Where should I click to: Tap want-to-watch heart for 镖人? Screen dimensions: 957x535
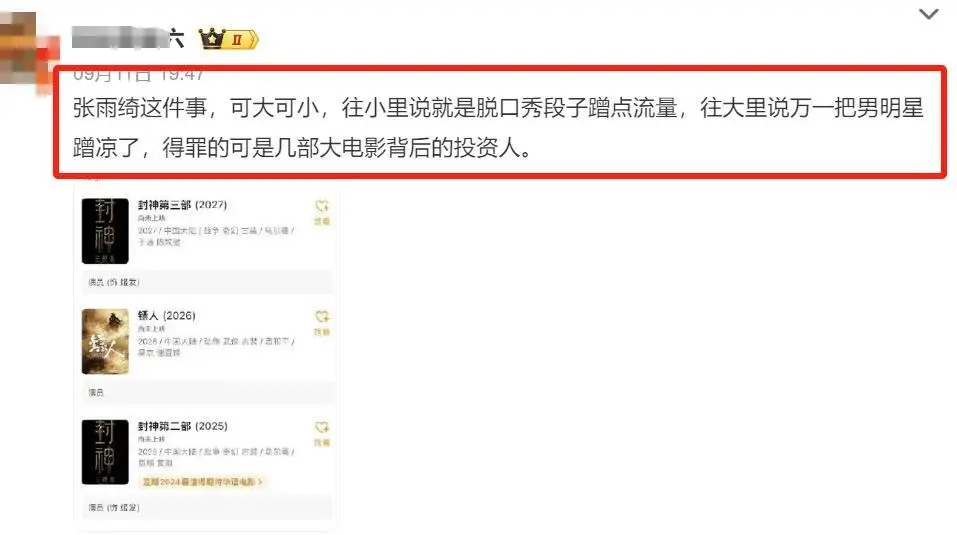(322, 323)
